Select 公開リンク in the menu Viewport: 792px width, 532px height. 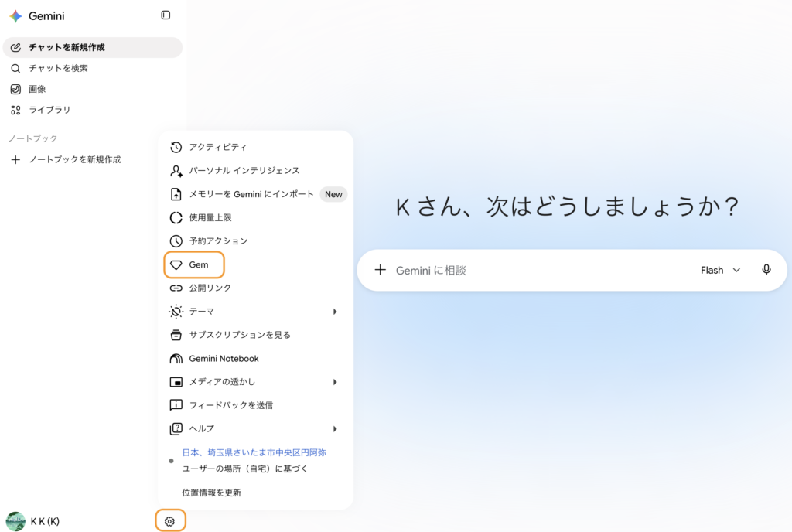click(255, 288)
